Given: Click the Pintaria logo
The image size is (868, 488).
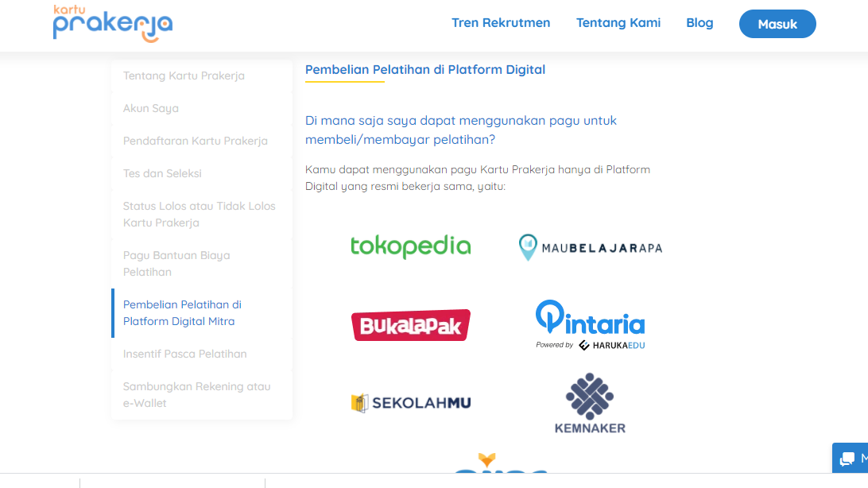Looking at the screenshot, I should click(590, 325).
